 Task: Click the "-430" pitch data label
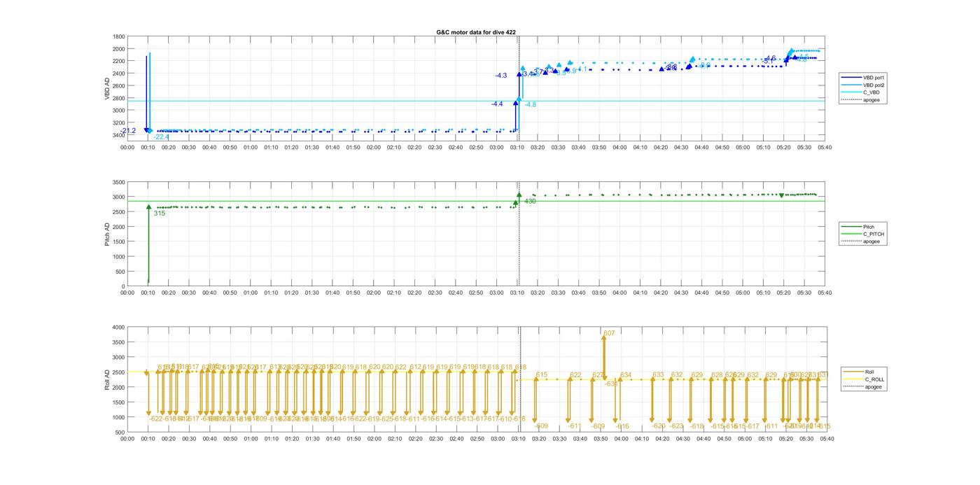click(529, 202)
